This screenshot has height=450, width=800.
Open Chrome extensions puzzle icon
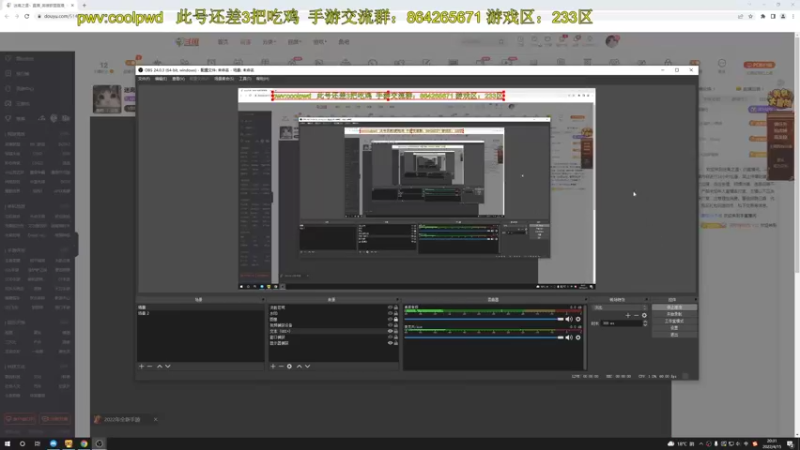coord(763,16)
